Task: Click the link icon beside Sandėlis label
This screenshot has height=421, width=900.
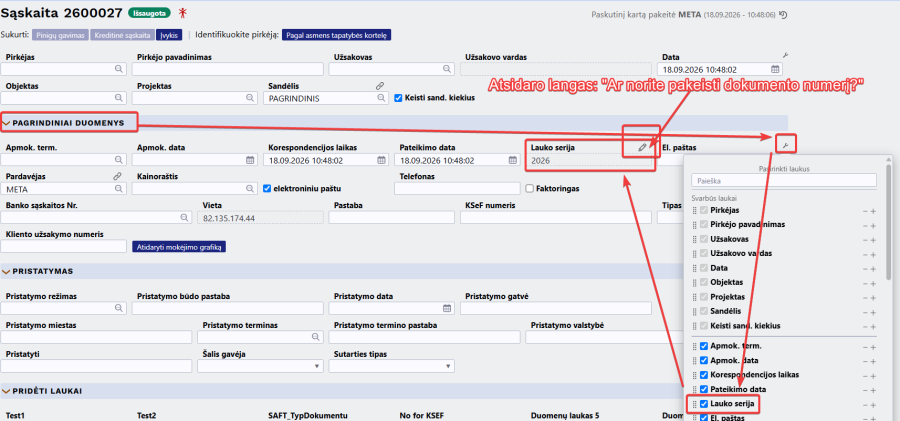Action: point(379,86)
